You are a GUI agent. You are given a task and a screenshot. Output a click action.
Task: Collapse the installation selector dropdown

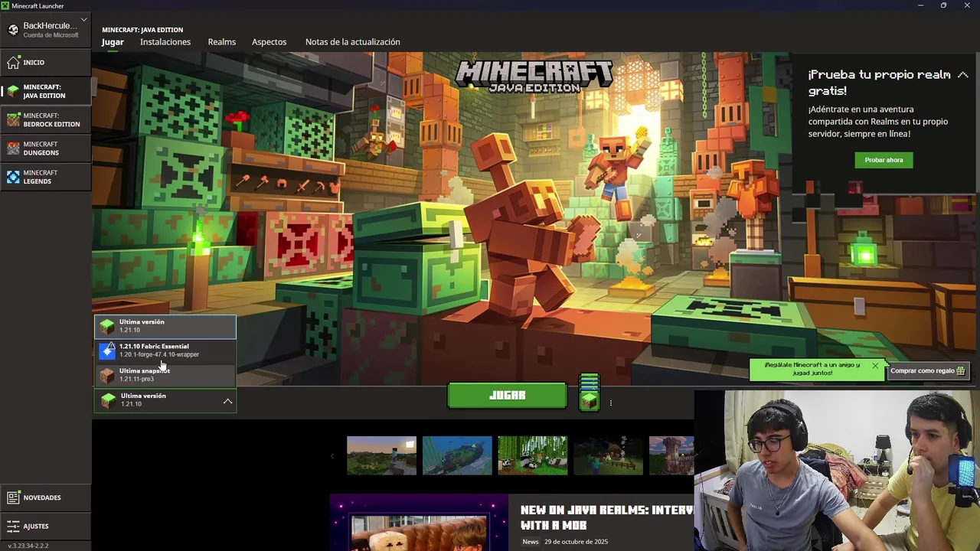[x=227, y=401]
